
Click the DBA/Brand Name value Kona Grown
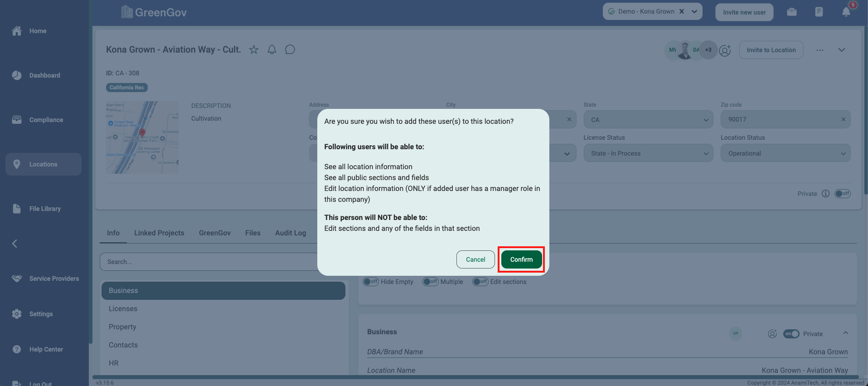tap(828, 352)
